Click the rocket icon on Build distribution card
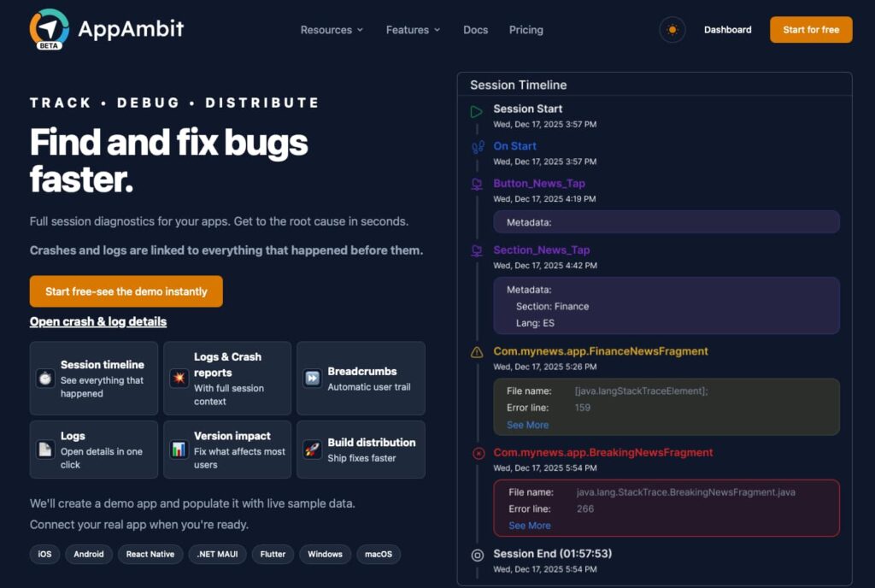Screen dimensions: 875x588 (311, 449)
